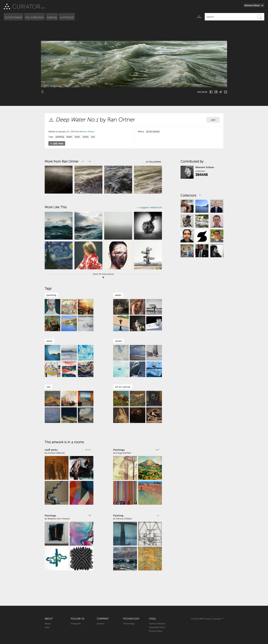Open the grid view icon beside search
The height and width of the screenshot is (644, 268).
pos(199,17)
